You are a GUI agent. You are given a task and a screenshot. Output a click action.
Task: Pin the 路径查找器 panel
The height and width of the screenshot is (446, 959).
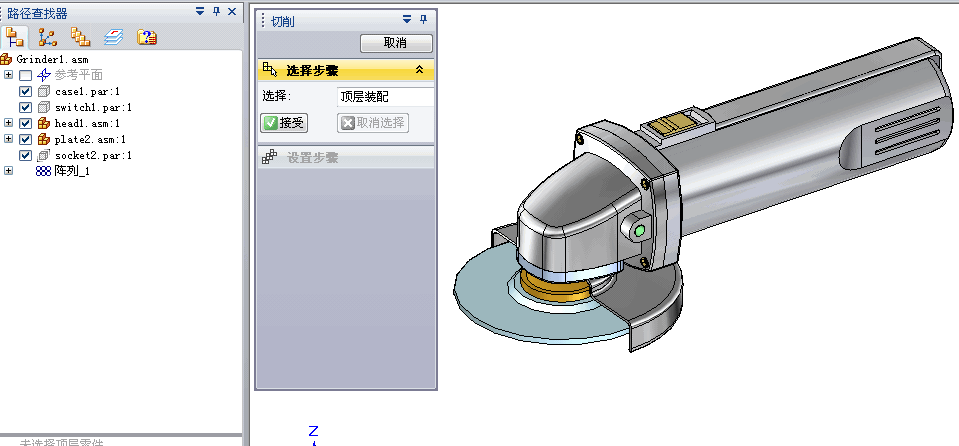click(216, 12)
